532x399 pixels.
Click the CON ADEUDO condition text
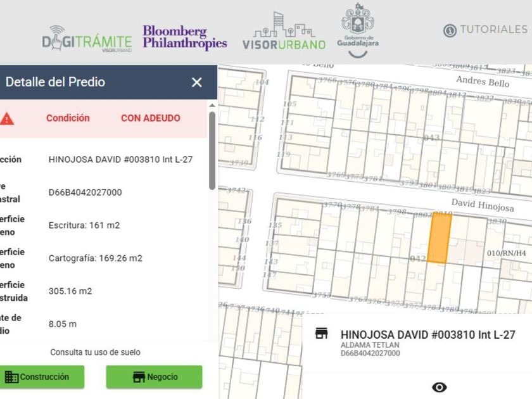click(x=151, y=118)
